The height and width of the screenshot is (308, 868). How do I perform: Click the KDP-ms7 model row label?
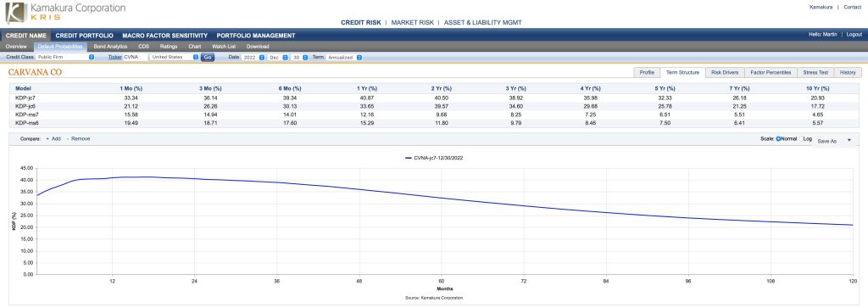[25, 115]
